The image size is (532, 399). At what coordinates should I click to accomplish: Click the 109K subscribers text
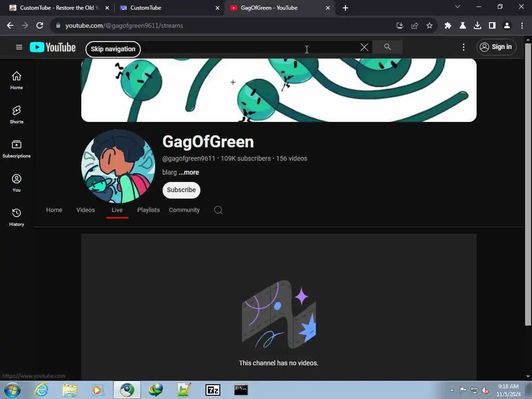[x=246, y=158]
